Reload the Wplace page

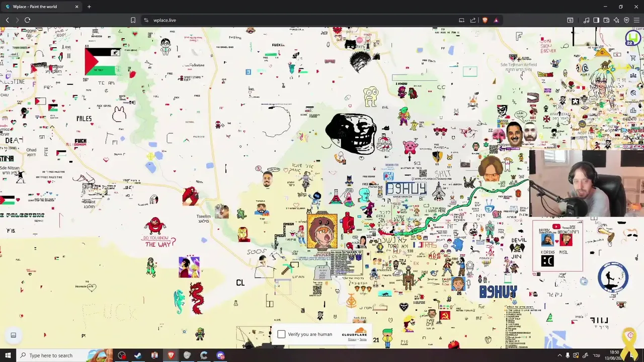point(27,20)
